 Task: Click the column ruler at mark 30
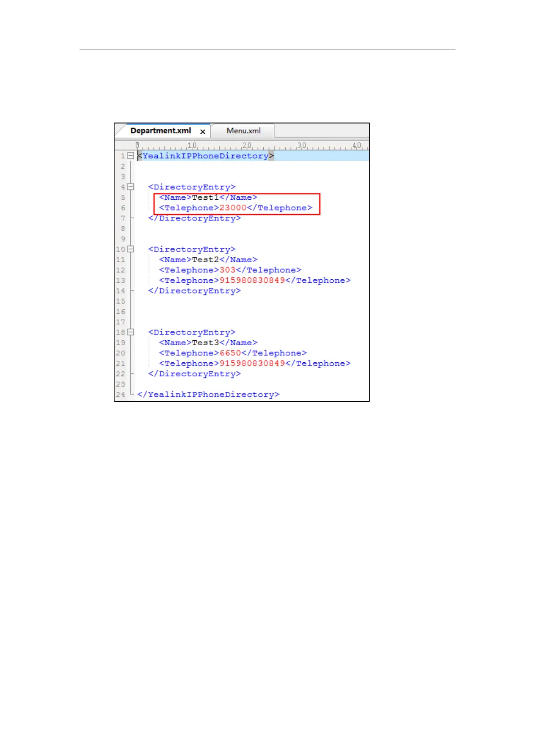point(302,145)
